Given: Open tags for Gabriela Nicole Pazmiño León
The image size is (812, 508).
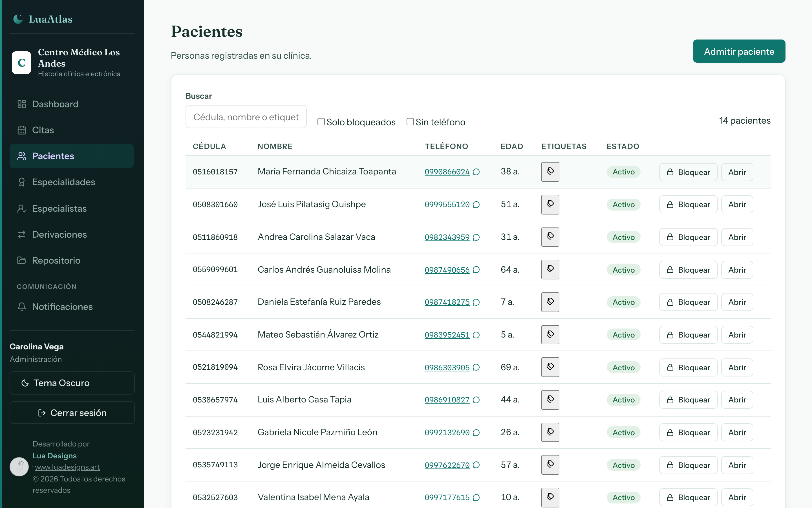Looking at the screenshot, I should tap(550, 432).
